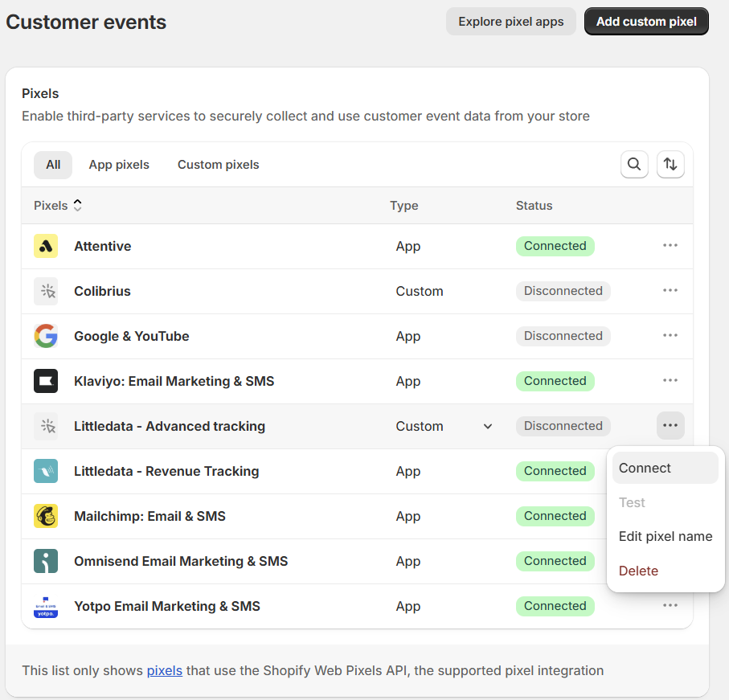Click the Disconnected badge for Littledata Advanced tracking
729x700 pixels.
563,426
